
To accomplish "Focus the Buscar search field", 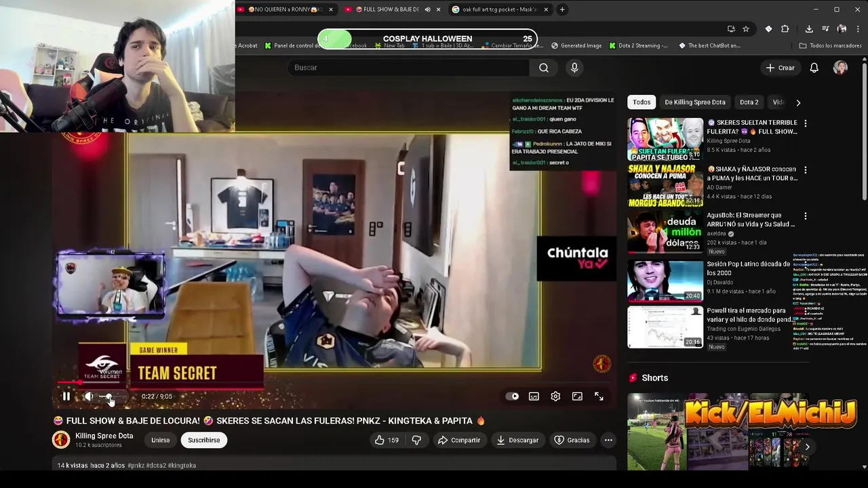I will (408, 68).
